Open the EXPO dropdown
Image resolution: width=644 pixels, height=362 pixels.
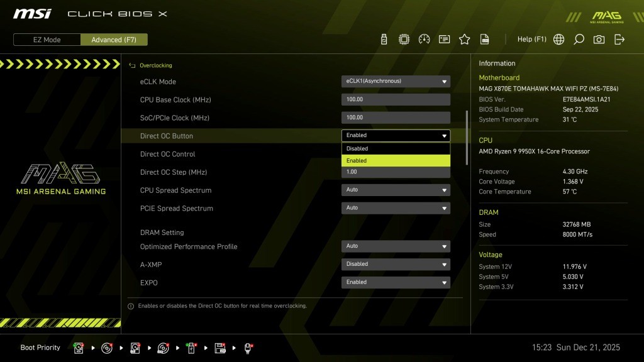(396, 282)
